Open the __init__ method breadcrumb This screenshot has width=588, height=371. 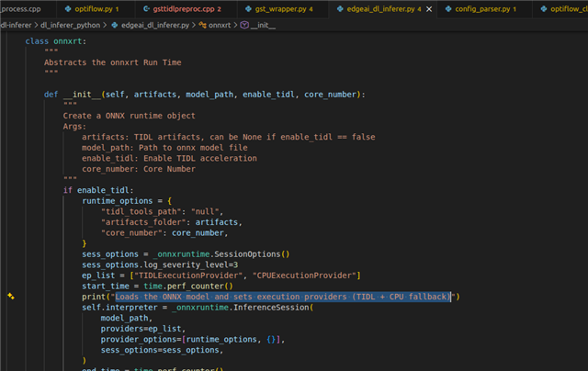263,25
